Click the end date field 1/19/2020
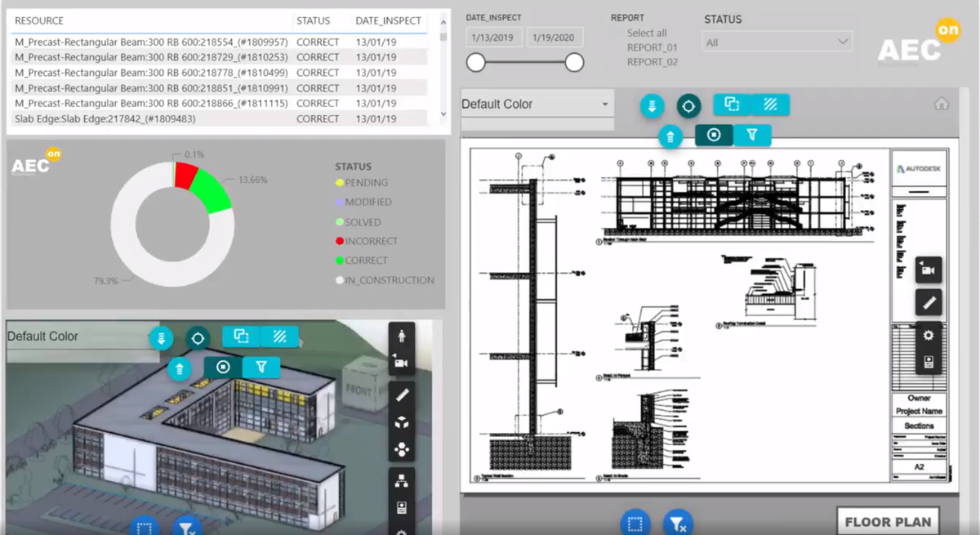Viewport: 980px width, 535px height. click(x=555, y=38)
